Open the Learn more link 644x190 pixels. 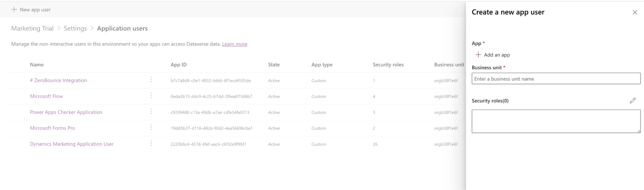(x=235, y=44)
